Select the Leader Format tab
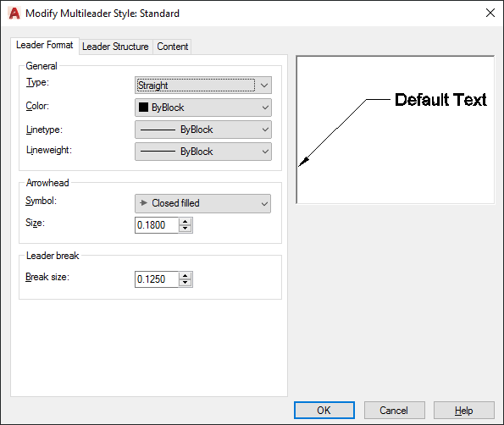This screenshot has width=504, height=425. pyautogui.click(x=45, y=45)
